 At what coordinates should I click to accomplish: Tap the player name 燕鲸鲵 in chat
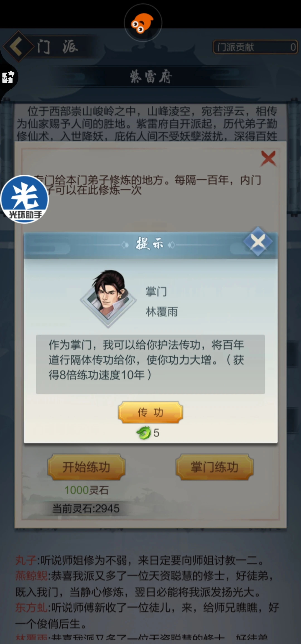pos(31,575)
